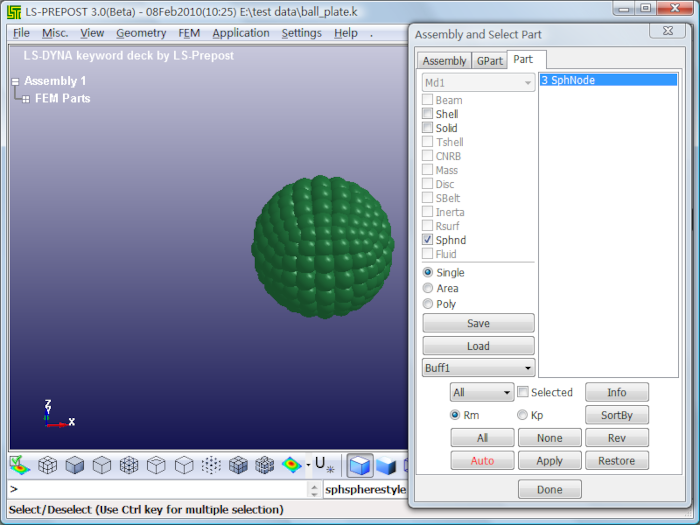Screen dimensions: 700x525
Task: Collapse the Assembly 1 tree node
Action: (16, 81)
